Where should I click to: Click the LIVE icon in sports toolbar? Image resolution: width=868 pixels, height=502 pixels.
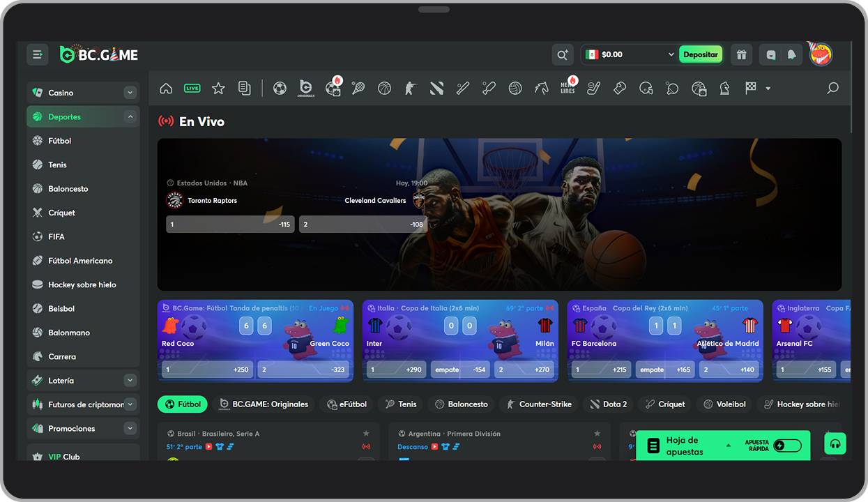click(192, 89)
